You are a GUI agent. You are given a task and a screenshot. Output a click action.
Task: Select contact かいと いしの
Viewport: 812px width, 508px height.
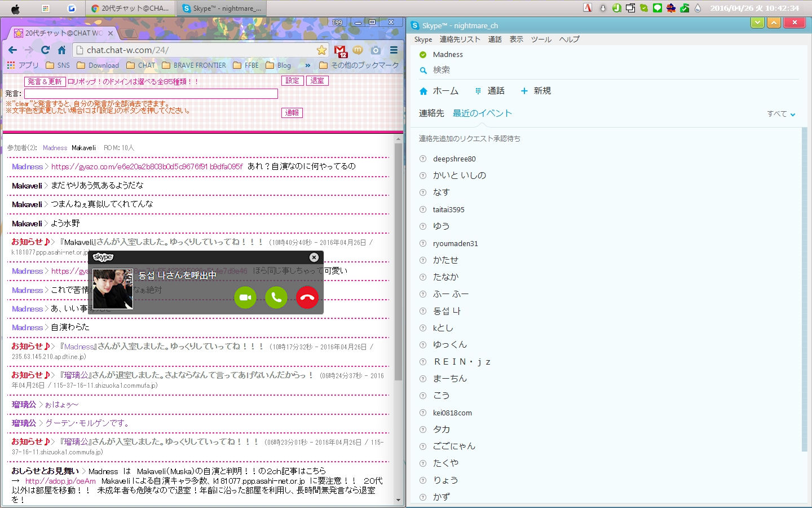tap(460, 176)
